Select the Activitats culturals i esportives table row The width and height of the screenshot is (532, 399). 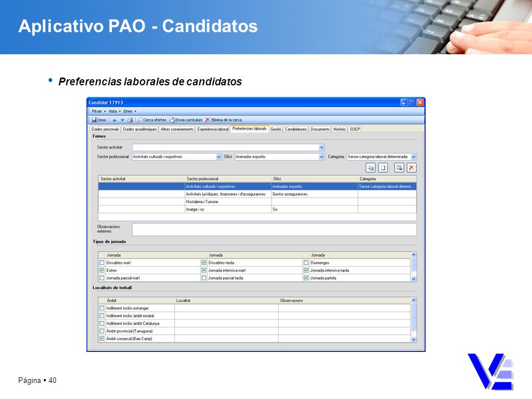point(257,187)
